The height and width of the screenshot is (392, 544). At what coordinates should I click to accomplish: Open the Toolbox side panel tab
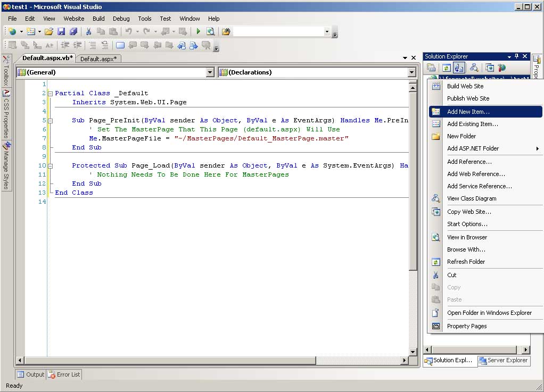tap(6, 71)
